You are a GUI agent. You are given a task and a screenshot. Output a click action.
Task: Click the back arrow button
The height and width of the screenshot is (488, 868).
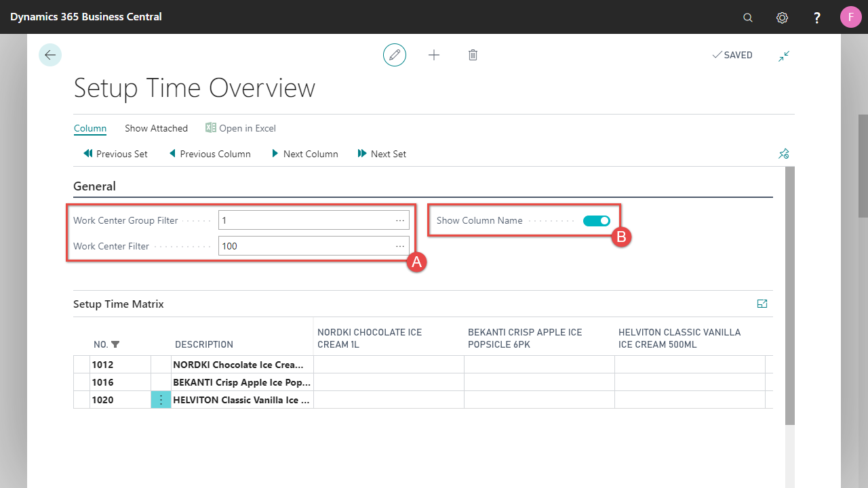tap(50, 55)
